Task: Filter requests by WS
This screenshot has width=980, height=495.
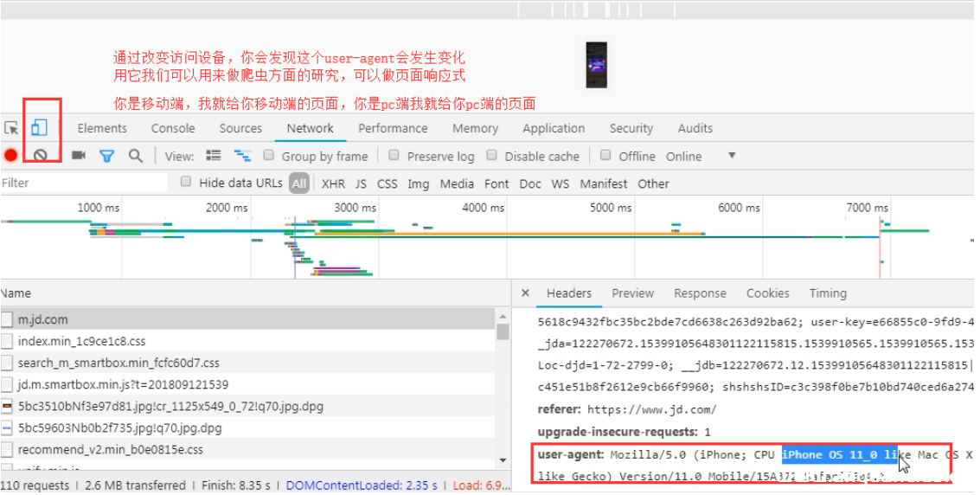Action: [560, 183]
